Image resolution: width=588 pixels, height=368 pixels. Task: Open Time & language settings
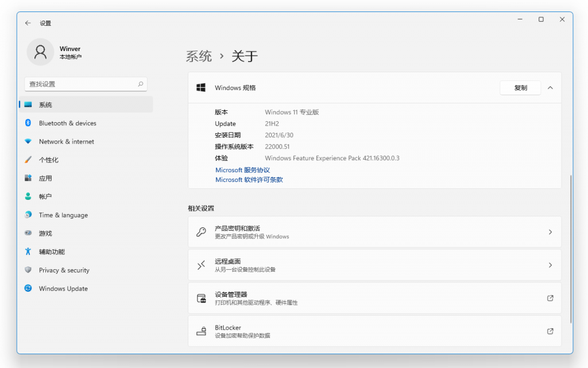pos(86,215)
